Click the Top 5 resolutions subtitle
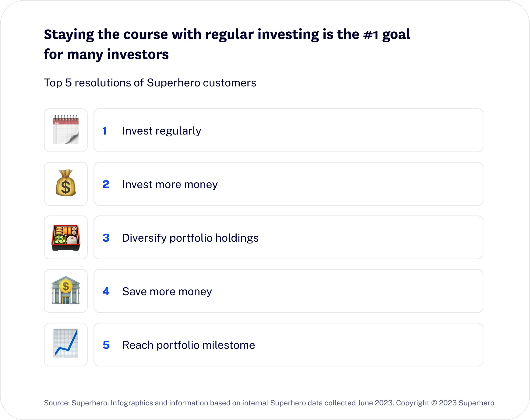Viewport: 530px width, 420px height. pyautogui.click(x=150, y=83)
